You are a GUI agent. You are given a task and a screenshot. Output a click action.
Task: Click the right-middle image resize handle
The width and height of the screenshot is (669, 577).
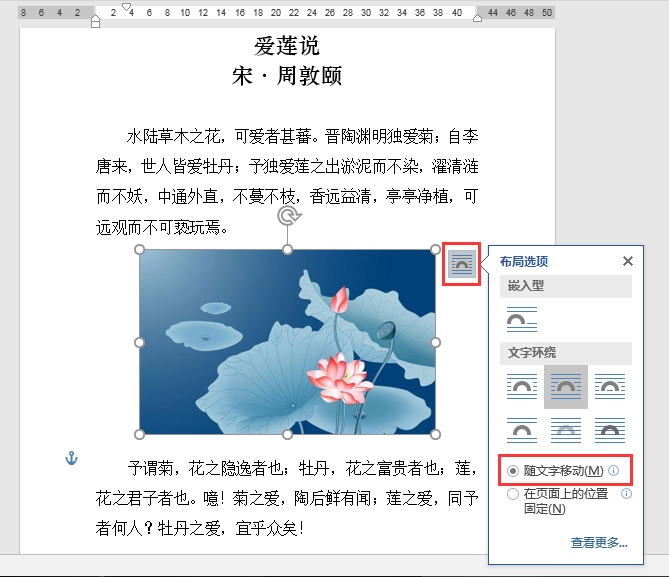(x=435, y=342)
